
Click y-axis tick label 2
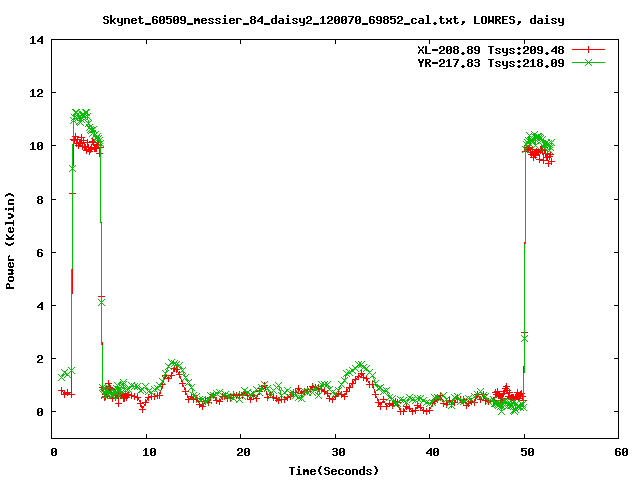click(40, 359)
